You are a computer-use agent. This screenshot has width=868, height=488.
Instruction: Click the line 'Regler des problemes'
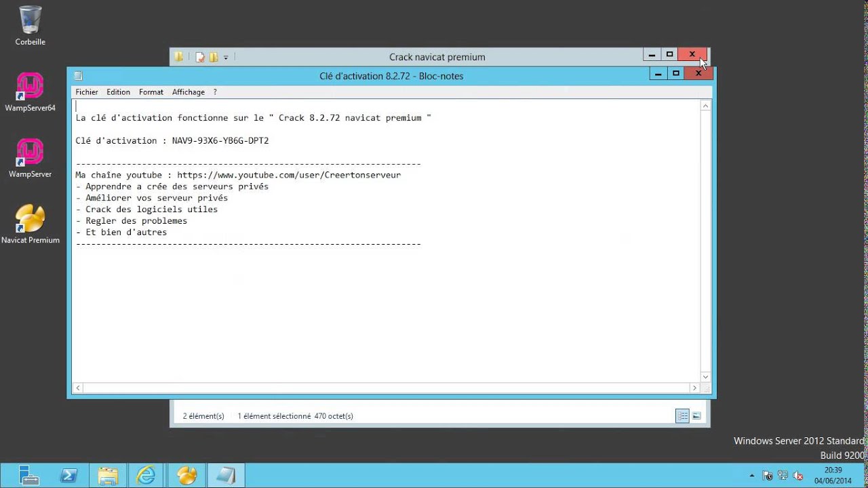(131, 221)
